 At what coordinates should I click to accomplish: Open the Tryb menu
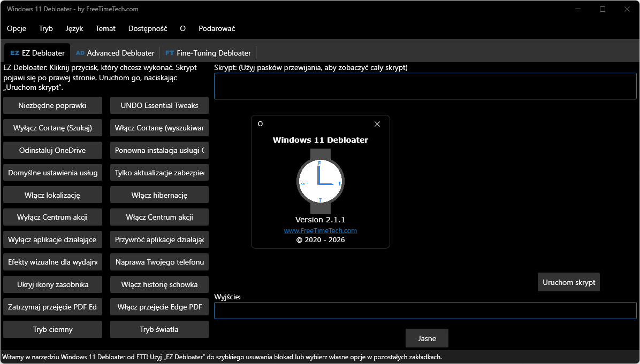click(x=45, y=28)
